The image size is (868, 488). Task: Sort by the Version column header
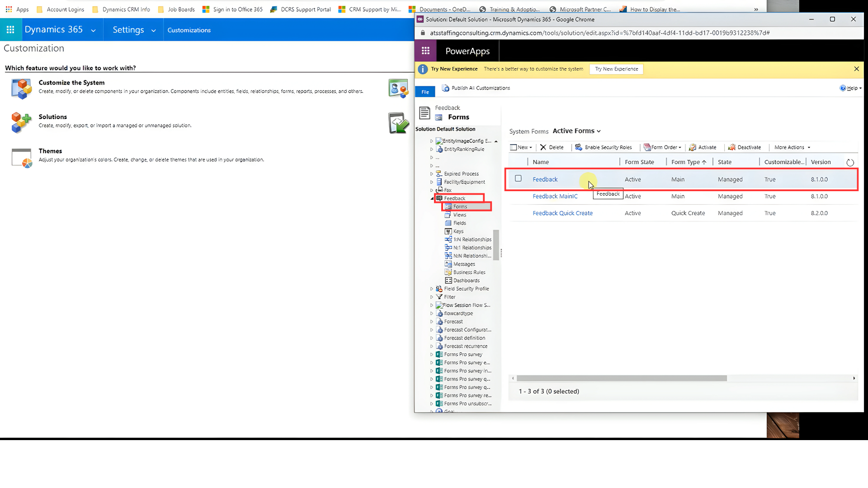(x=821, y=162)
